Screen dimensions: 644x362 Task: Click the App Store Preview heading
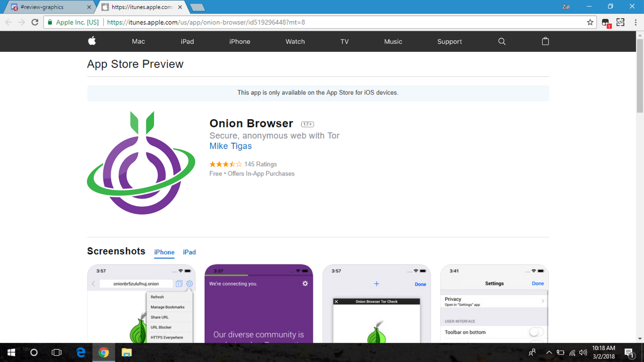pos(135,64)
